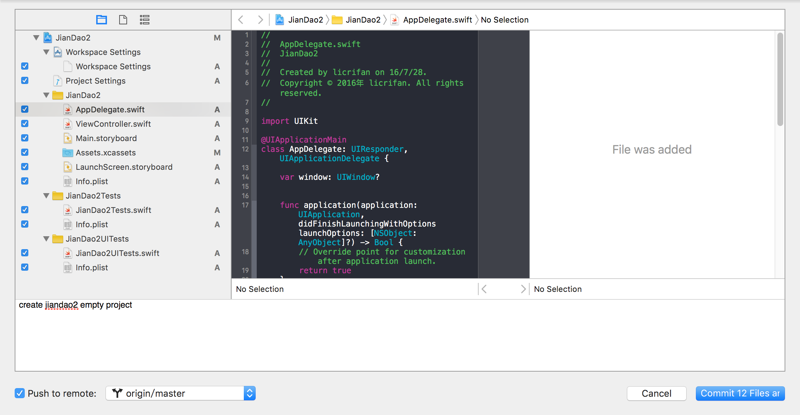The image size is (800, 415).
Task: Open the left No Selection menu below the diff
Action: (x=260, y=289)
